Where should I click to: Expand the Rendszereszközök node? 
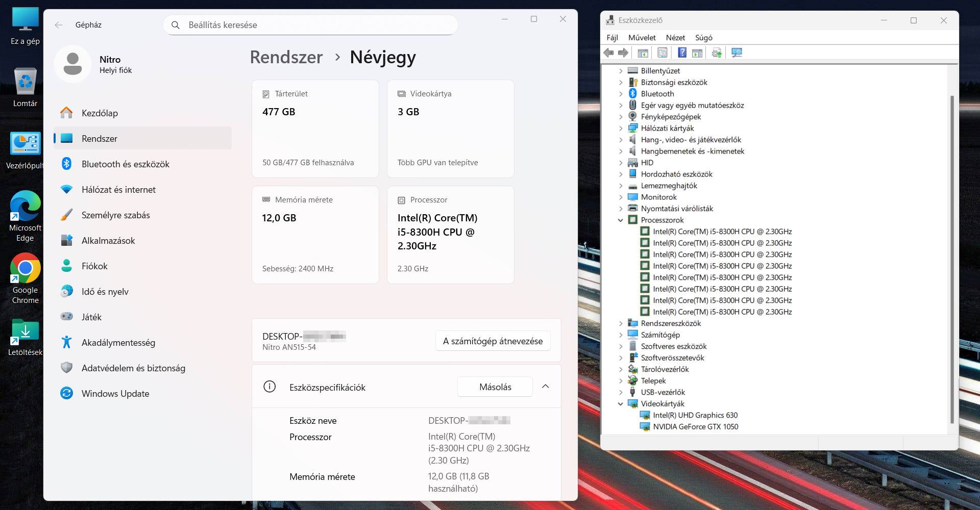621,323
